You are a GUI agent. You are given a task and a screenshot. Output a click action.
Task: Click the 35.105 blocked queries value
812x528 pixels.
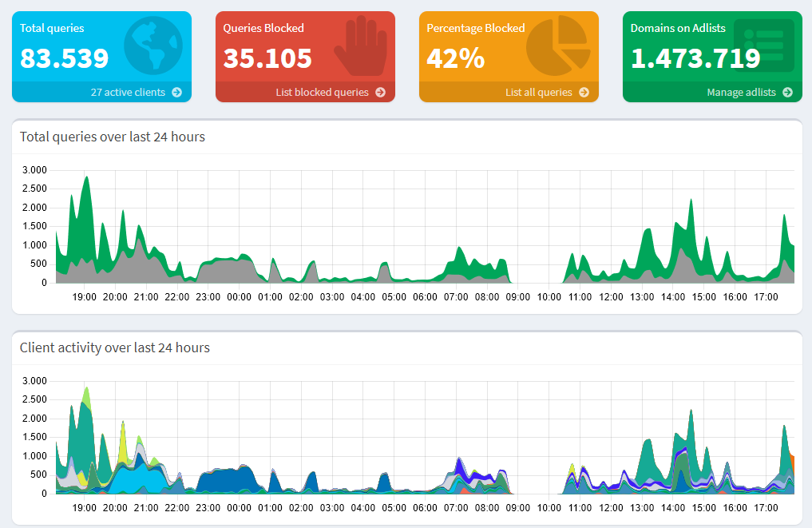pyautogui.click(x=267, y=58)
